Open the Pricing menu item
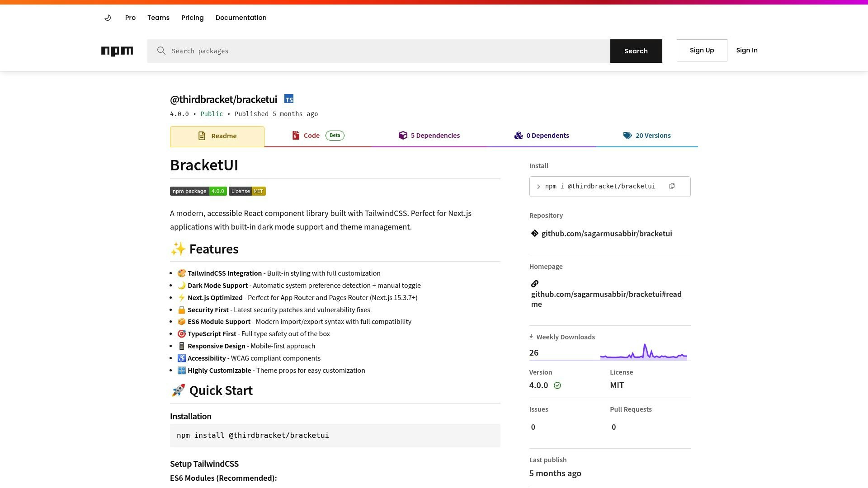Screen dimensions: 868x488 point(193,18)
